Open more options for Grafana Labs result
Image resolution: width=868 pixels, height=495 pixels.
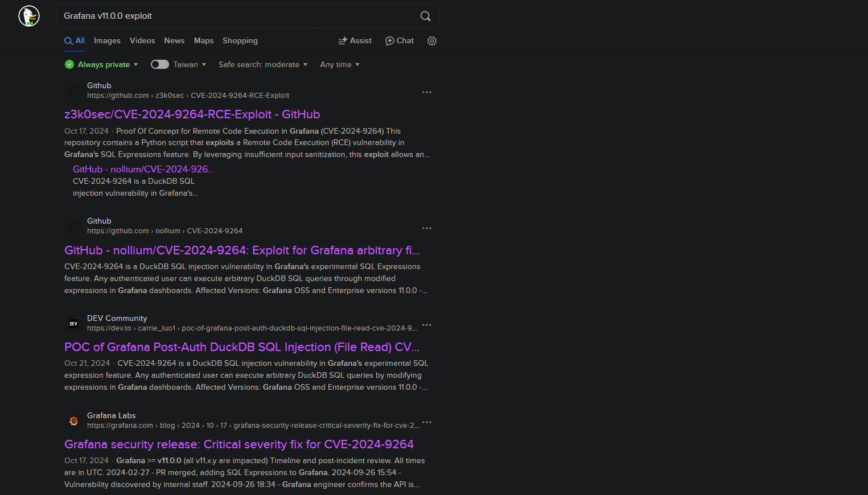pyautogui.click(x=427, y=422)
